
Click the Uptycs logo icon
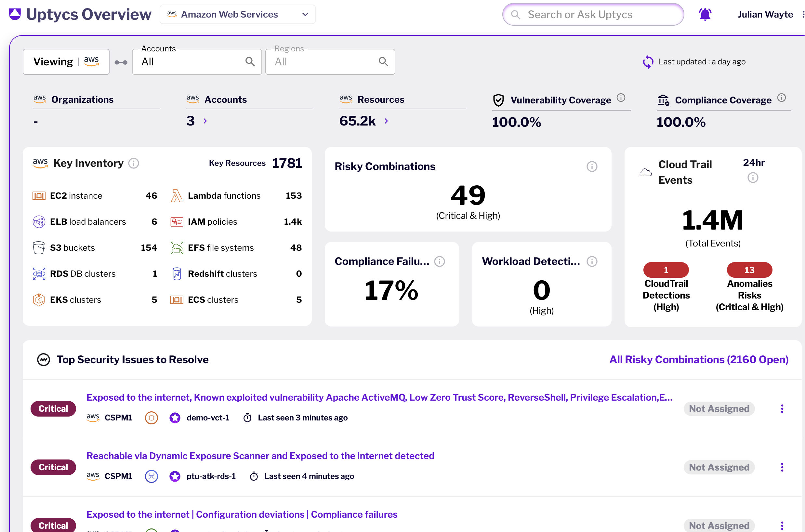tap(15, 14)
